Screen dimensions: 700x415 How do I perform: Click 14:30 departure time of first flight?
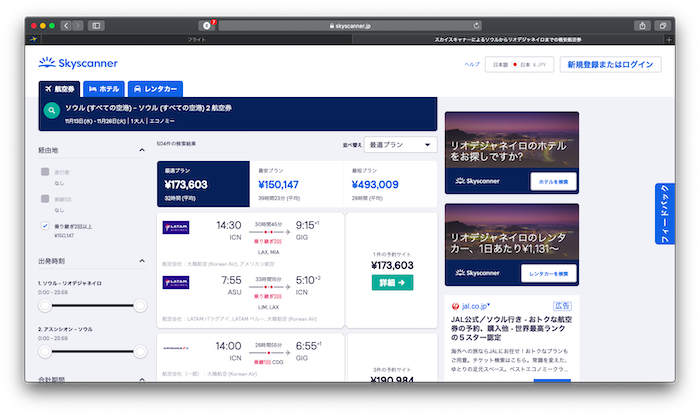(229, 225)
